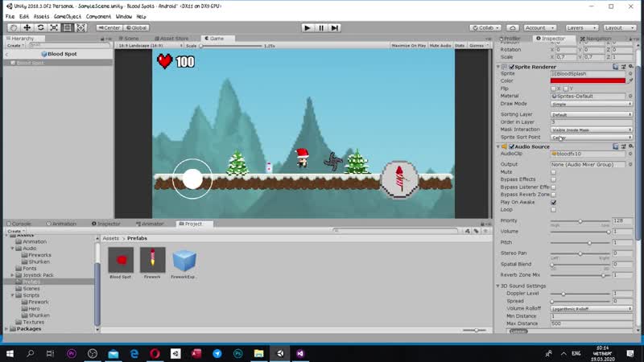Screen dimensions: 644x362
Task: Open Sprite object picker circle
Action: 630,74
